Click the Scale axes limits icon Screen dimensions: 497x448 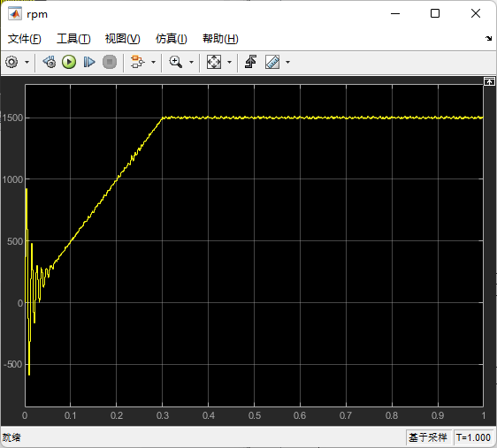(x=214, y=62)
